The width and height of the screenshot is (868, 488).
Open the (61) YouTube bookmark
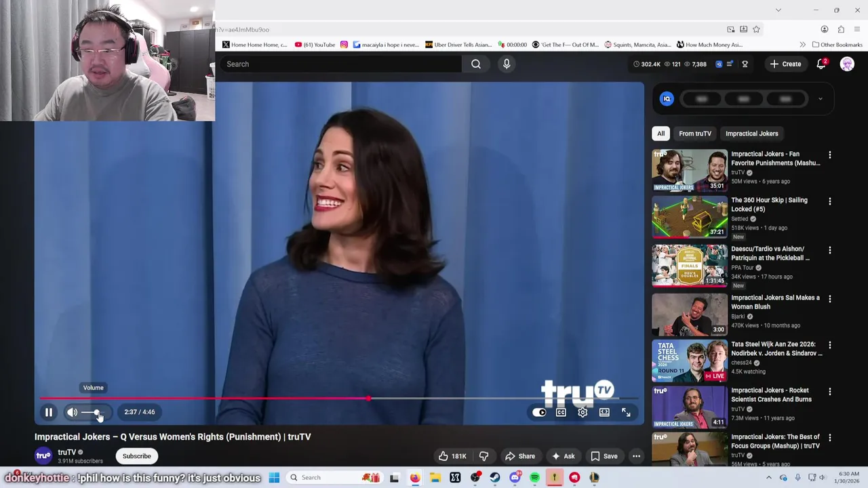pos(315,45)
